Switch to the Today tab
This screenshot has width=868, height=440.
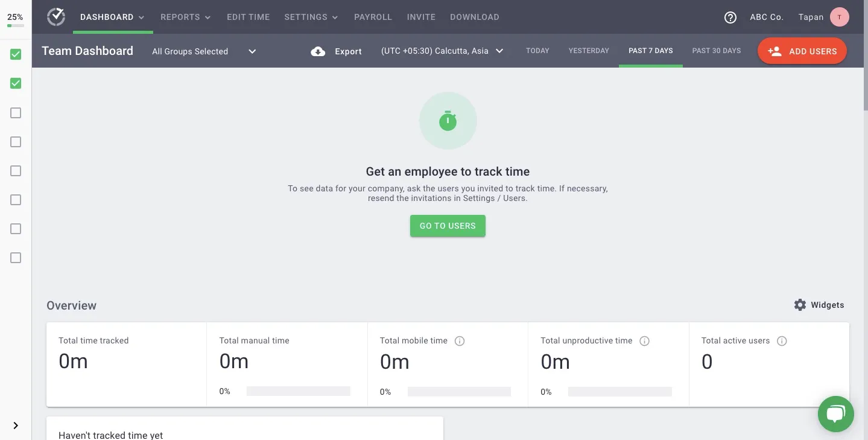[537, 51]
